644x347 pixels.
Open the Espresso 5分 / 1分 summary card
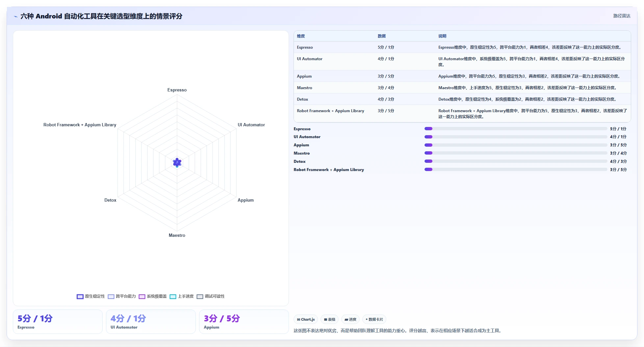click(x=58, y=322)
